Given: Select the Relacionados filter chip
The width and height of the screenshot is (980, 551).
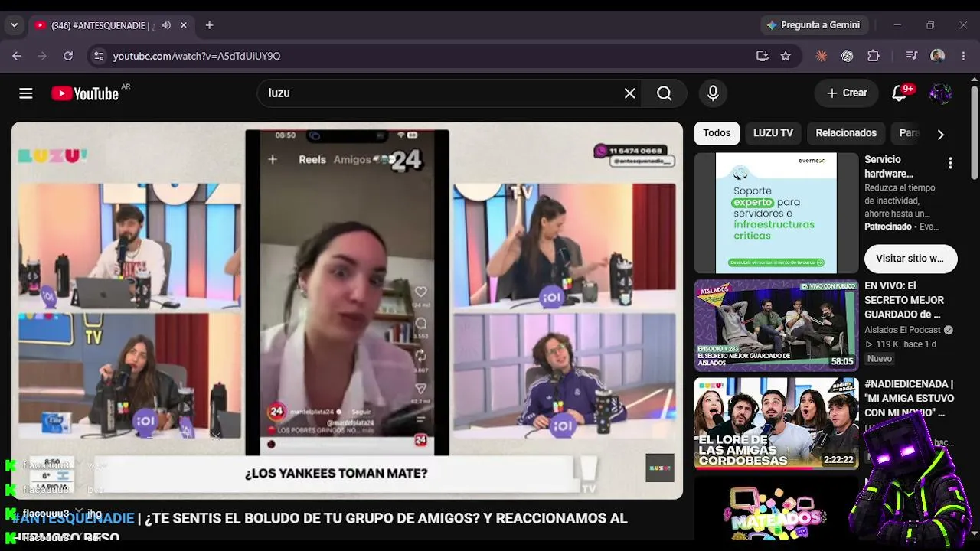Looking at the screenshot, I should 846,133.
